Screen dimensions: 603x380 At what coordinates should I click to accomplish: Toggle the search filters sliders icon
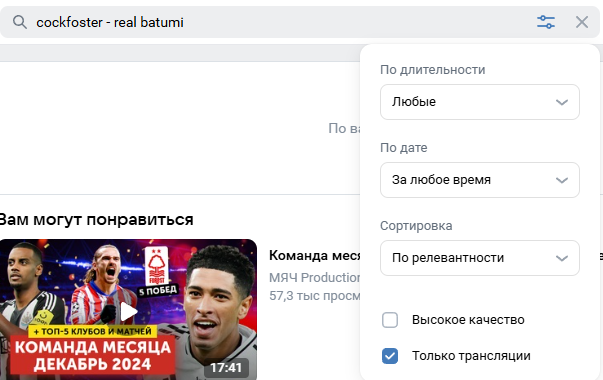(x=546, y=22)
